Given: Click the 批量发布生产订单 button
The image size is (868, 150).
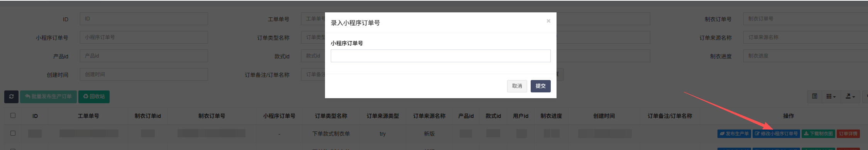Looking at the screenshot, I should [48, 97].
